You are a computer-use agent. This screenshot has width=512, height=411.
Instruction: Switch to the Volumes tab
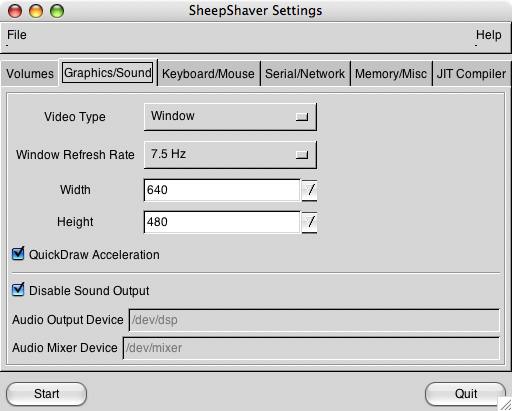coord(30,74)
